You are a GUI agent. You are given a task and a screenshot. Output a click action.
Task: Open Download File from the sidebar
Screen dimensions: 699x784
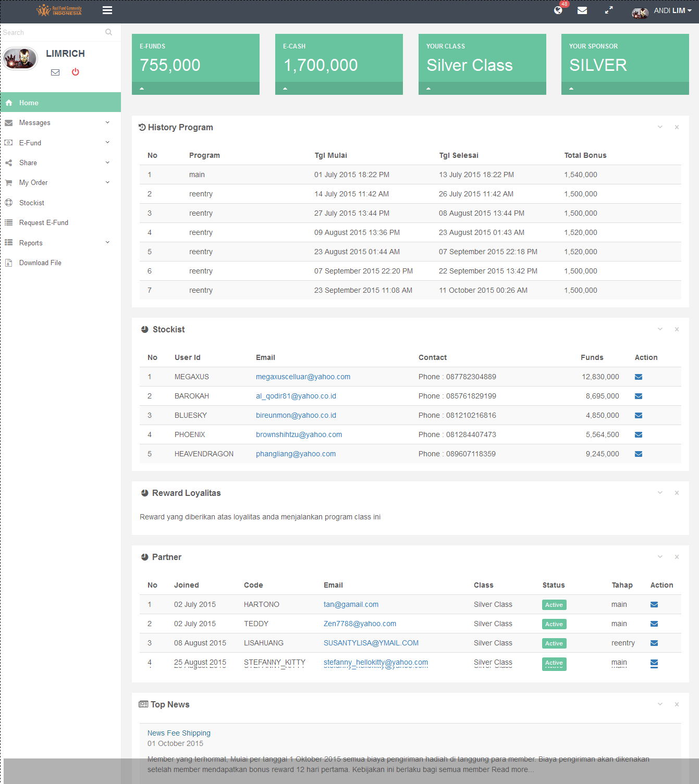[40, 263]
